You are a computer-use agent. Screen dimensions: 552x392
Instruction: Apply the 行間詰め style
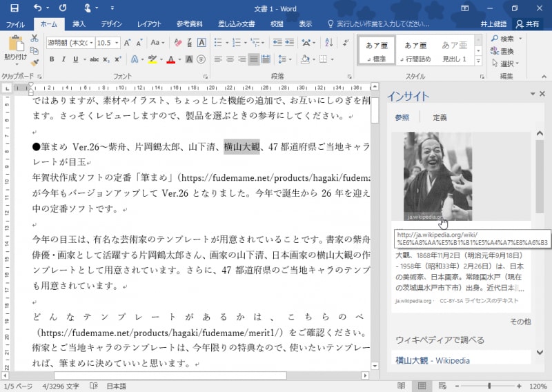coord(415,52)
